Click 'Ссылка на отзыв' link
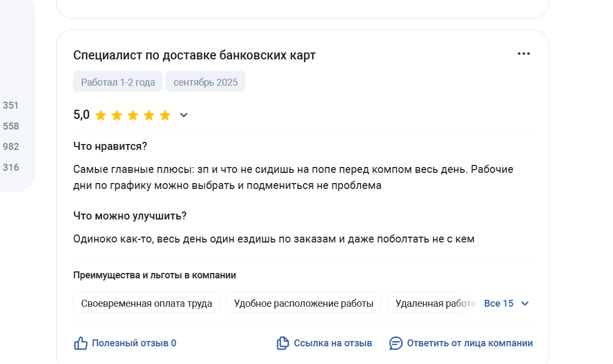This screenshot has height=364, width=613. pyautogui.click(x=332, y=343)
